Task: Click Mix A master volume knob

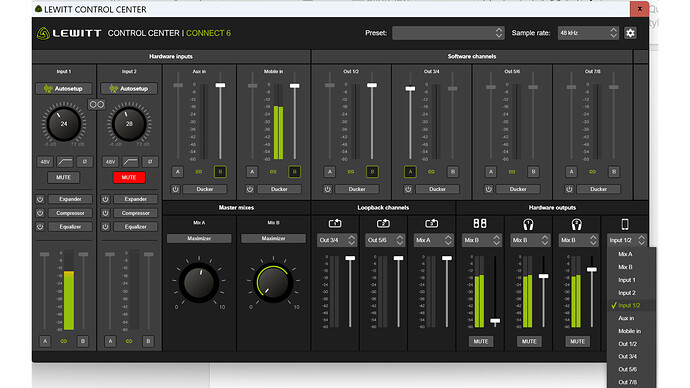Action: 199,282
